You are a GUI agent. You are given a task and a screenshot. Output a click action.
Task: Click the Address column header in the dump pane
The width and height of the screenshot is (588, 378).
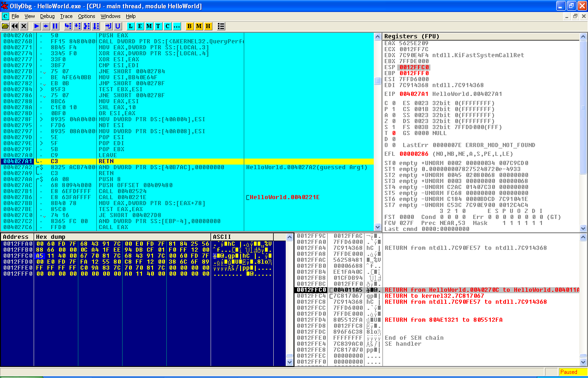tap(18, 237)
